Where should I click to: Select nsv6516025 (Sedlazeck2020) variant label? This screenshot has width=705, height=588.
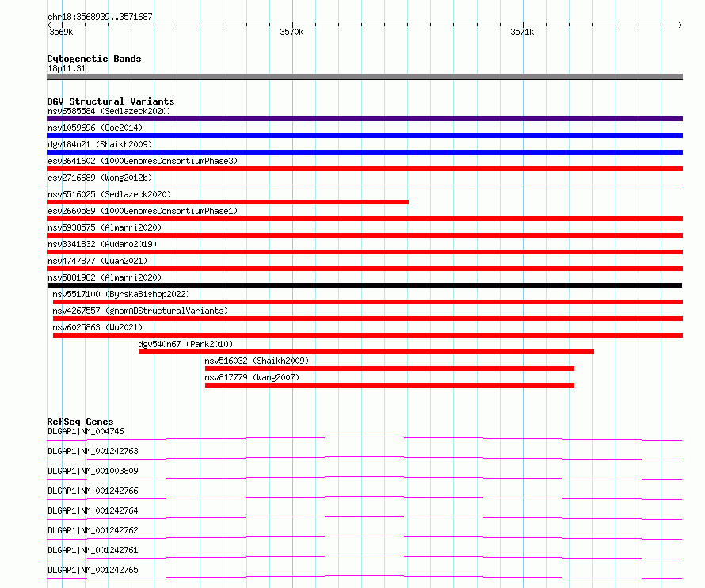[109, 194]
